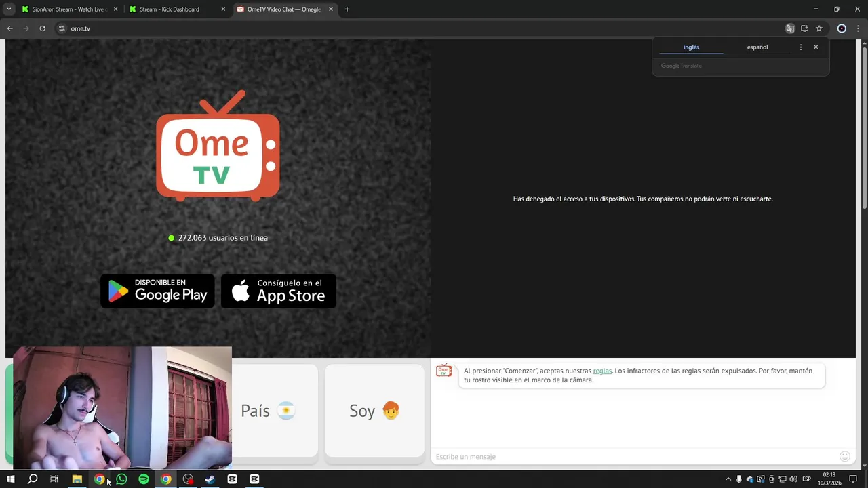Screen dimensions: 868x488
Task: Click the 'Has denegado el acceso' message
Action: [643, 199]
